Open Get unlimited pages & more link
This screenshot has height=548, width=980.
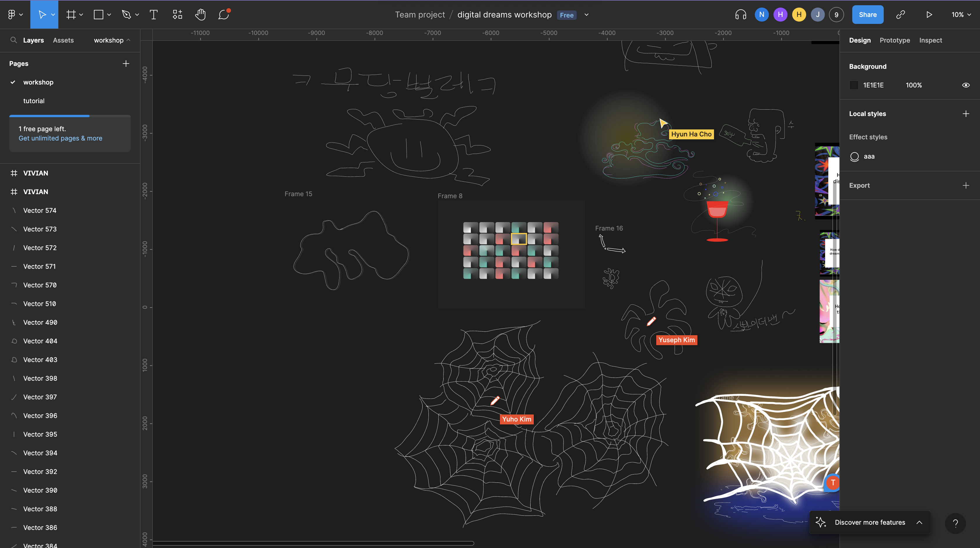coord(60,138)
